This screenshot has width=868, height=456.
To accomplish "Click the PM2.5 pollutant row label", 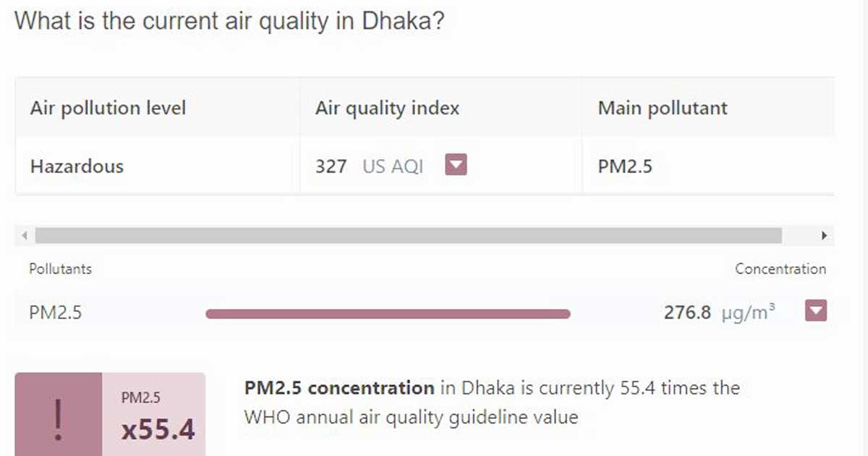I will pos(56,313).
